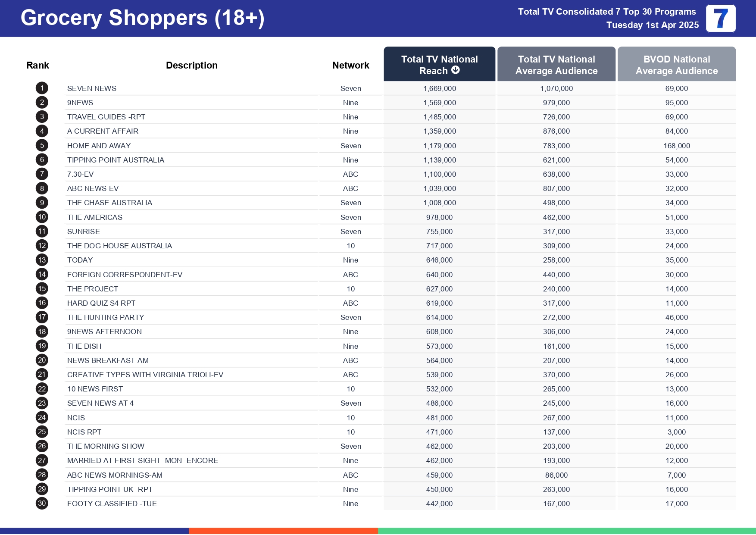Select BVOD National Average Audience header
The height and width of the screenshot is (535, 756).
676,65
